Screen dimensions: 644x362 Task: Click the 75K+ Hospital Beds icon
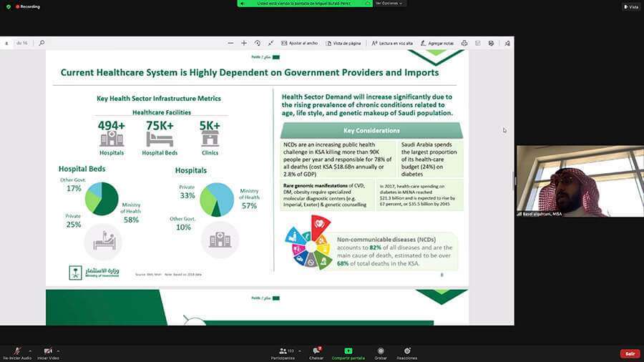(160, 139)
